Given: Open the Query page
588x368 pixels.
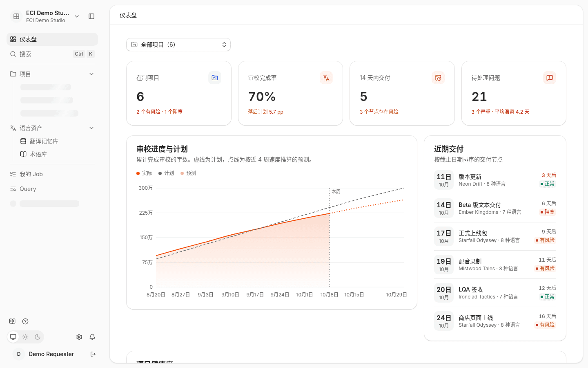Looking at the screenshot, I should (x=52, y=189).
